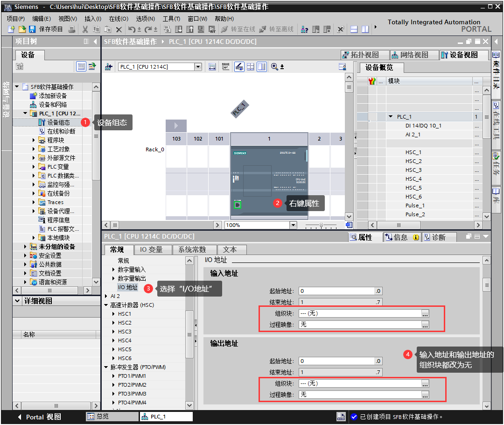Click the compile icon in toolbar

167,29
